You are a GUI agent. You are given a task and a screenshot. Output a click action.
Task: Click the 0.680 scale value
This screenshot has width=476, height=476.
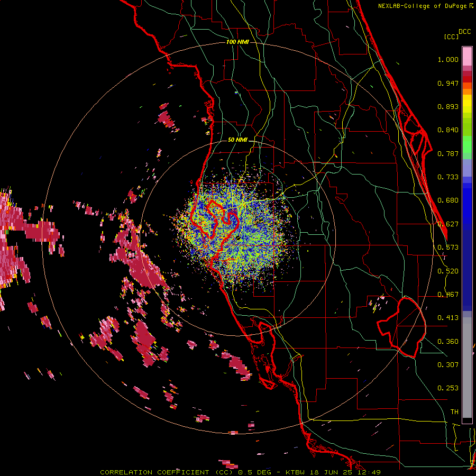448,200
